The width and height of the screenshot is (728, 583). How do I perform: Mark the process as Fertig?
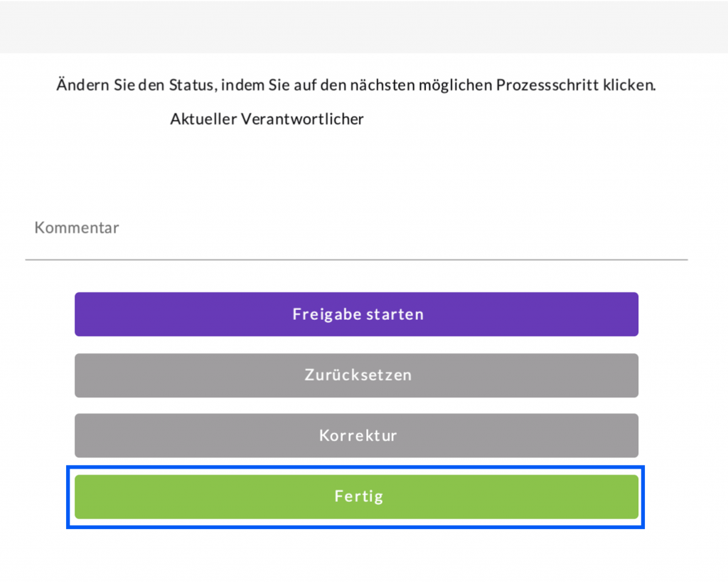pyautogui.click(x=356, y=496)
